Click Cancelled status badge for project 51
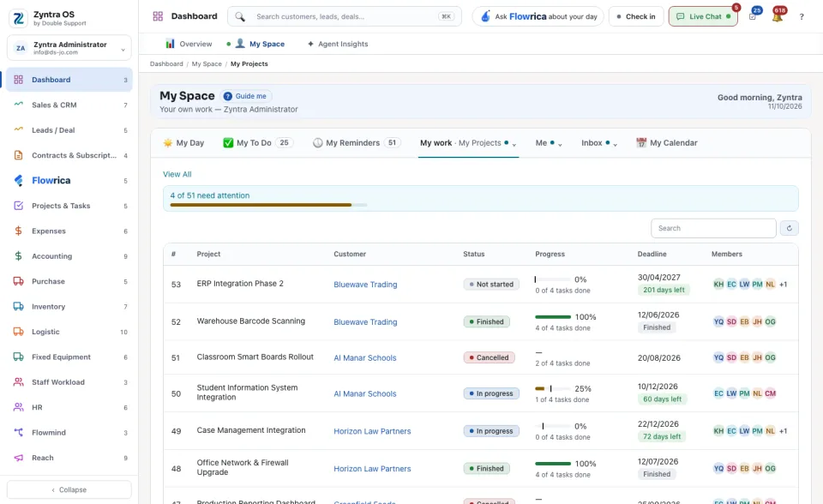Viewport: 823px width, 504px height. click(x=490, y=357)
